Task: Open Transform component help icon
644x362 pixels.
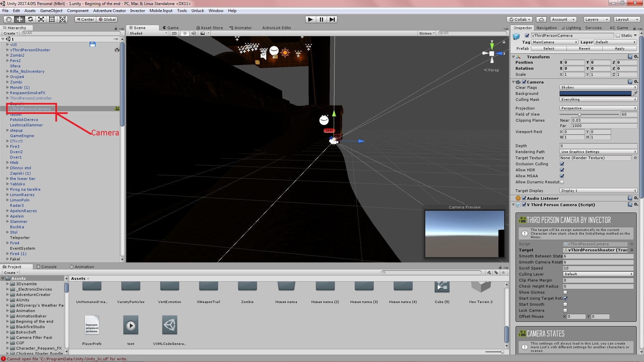Action: pyautogui.click(x=630, y=57)
